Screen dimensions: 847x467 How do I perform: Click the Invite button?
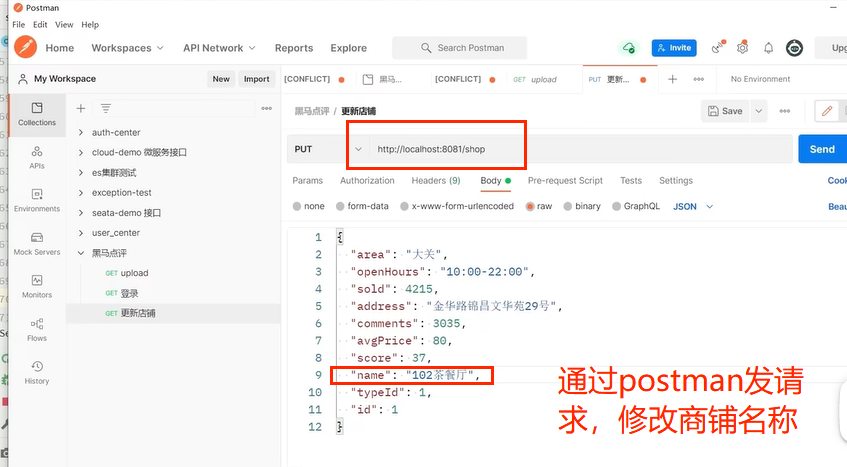click(674, 48)
